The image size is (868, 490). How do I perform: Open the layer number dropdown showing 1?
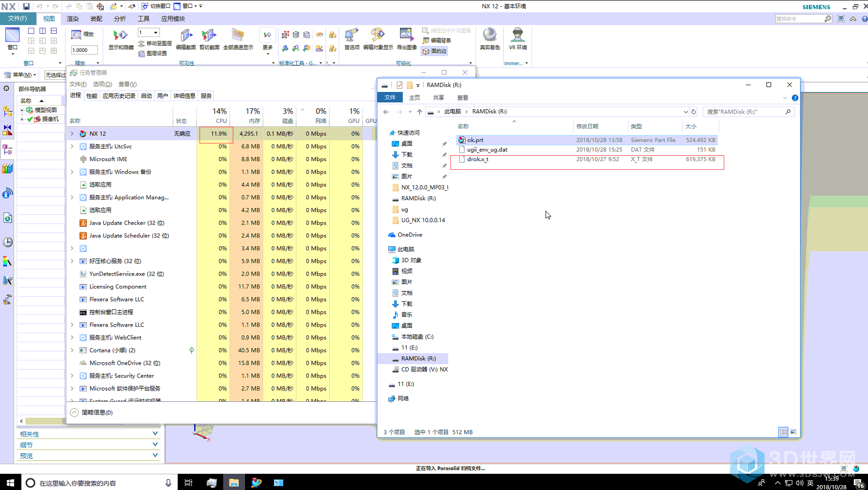[x=156, y=33]
